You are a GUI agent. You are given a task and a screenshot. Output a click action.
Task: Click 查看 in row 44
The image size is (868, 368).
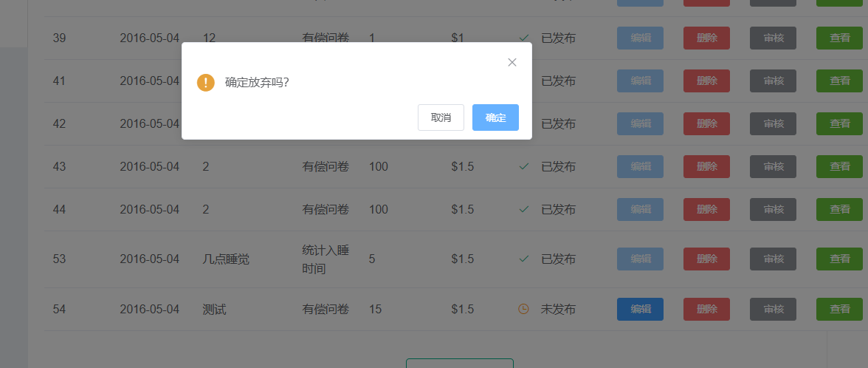pyautogui.click(x=839, y=209)
